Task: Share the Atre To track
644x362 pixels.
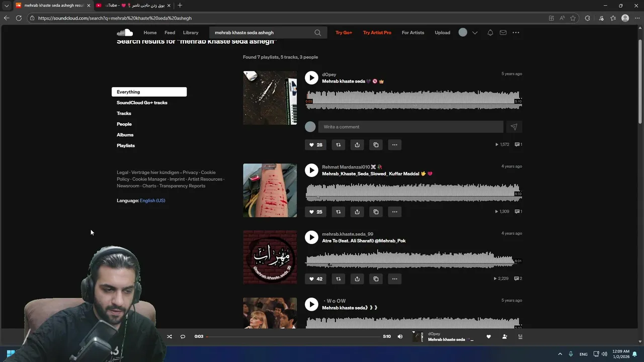Action: pos(357,279)
